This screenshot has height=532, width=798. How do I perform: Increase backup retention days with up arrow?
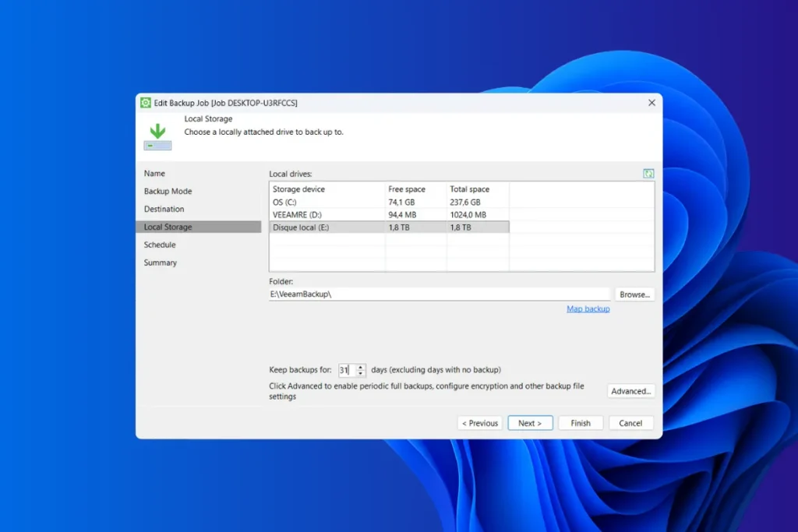[360, 367]
